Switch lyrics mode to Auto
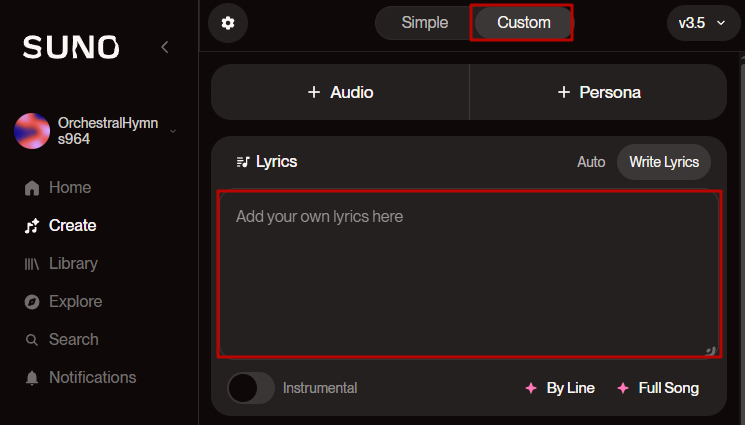745x425 pixels. click(591, 162)
